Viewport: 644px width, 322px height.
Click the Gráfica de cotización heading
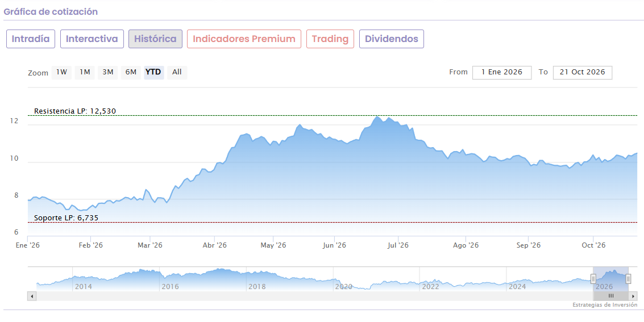coord(51,12)
